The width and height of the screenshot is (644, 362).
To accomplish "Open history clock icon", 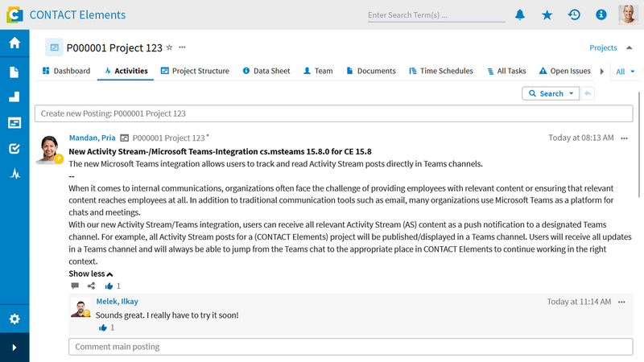I will (x=574, y=14).
